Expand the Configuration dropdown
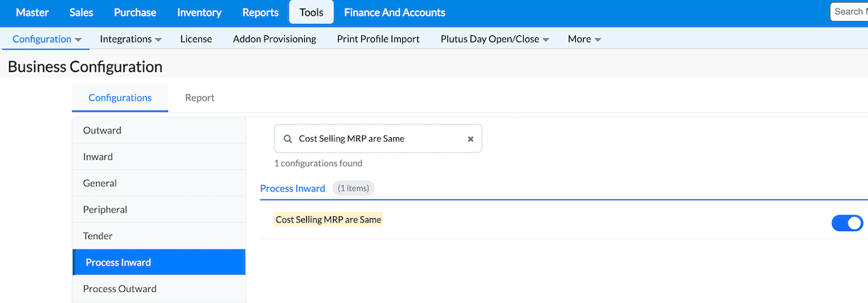 pos(47,40)
